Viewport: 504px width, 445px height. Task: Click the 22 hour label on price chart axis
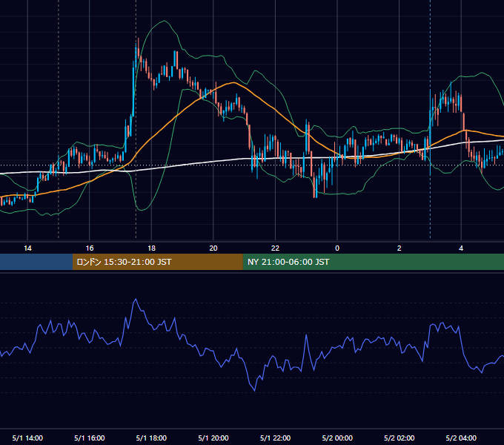tap(275, 248)
